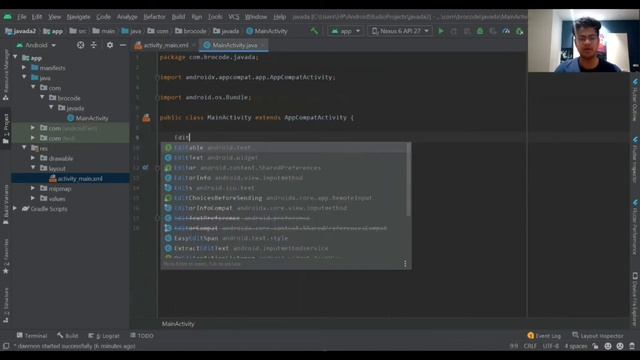Select activity_main.xml in the project tree
This screenshot has width=640, height=360.
tap(76, 178)
